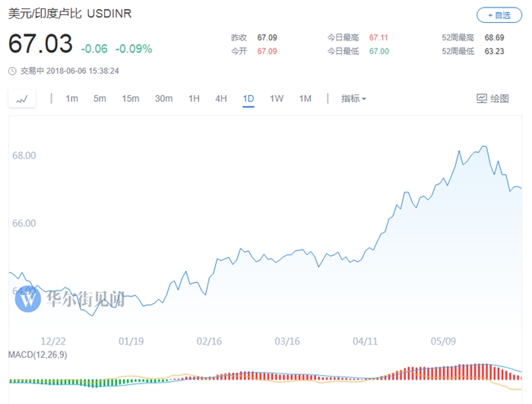
Task: Select the 5m timeframe
Action: pos(100,98)
